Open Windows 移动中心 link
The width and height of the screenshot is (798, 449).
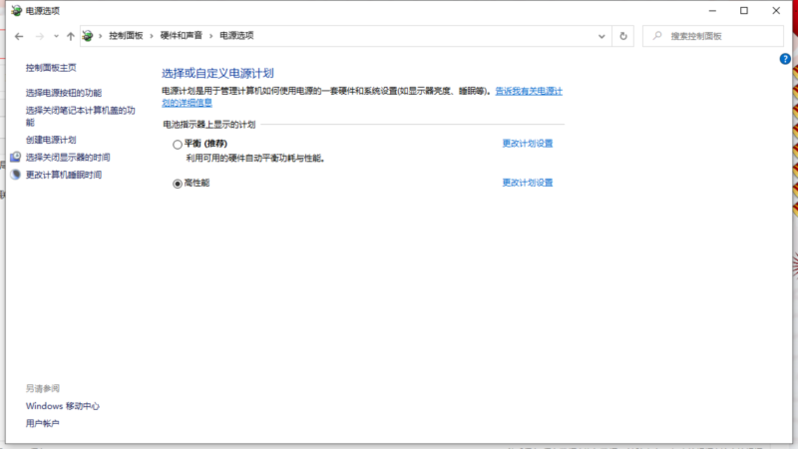[62, 406]
